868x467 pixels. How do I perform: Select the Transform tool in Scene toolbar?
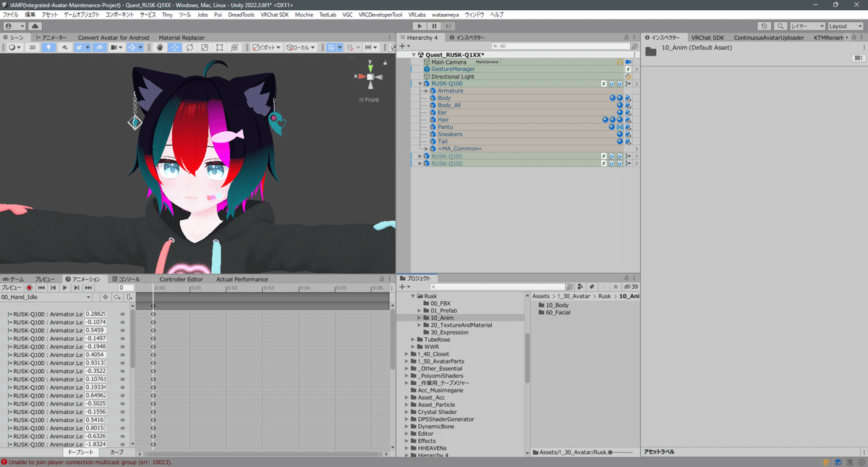[x=234, y=47]
